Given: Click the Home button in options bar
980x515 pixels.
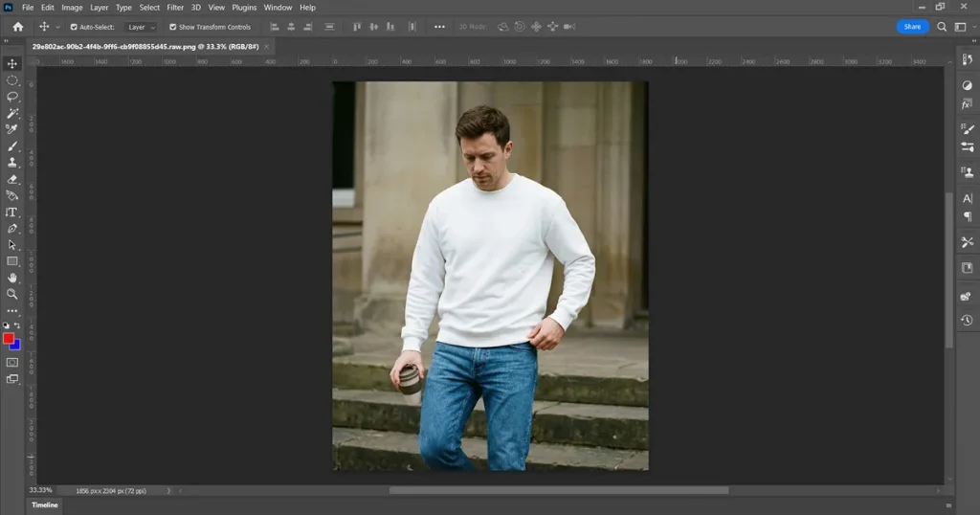Looking at the screenshot, I should click(x=18, y=27).
